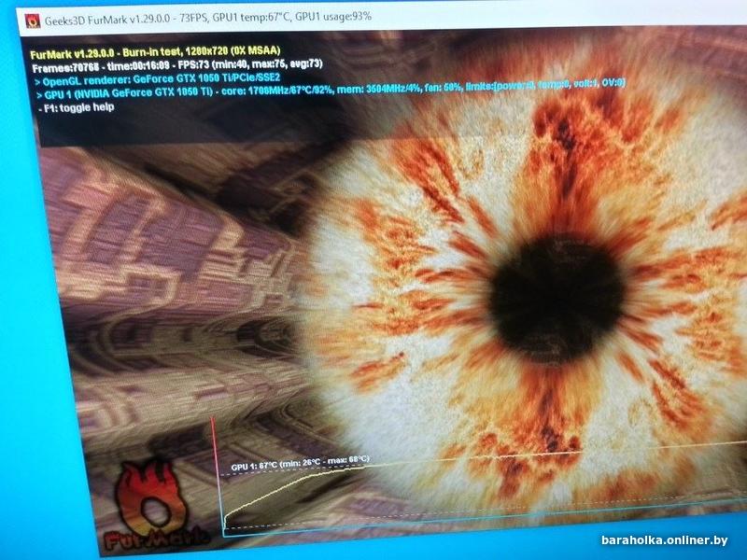
Task: Click the FurMark flame icon in title bar
Action: tap(33, 21)
